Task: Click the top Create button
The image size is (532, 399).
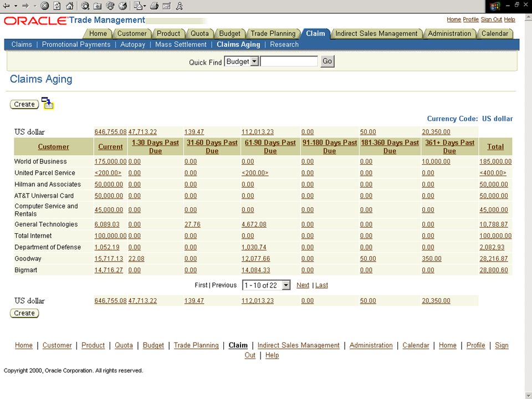Action: point(24,104)
